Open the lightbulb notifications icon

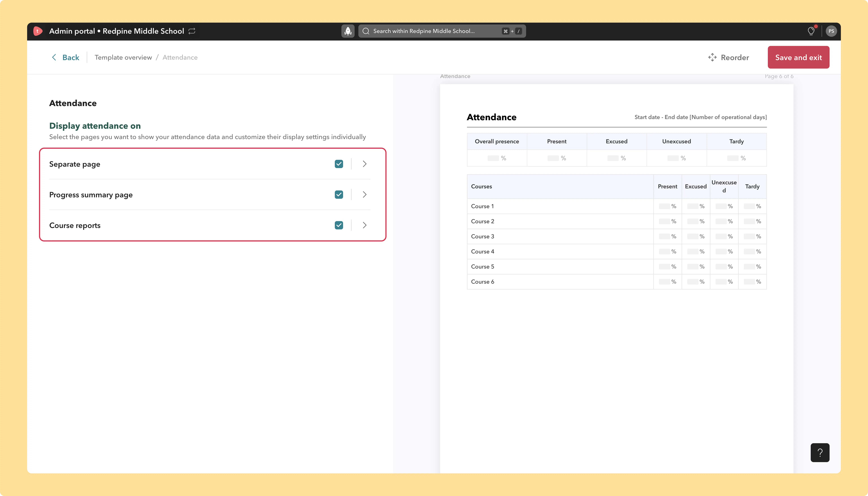[811, 31]
